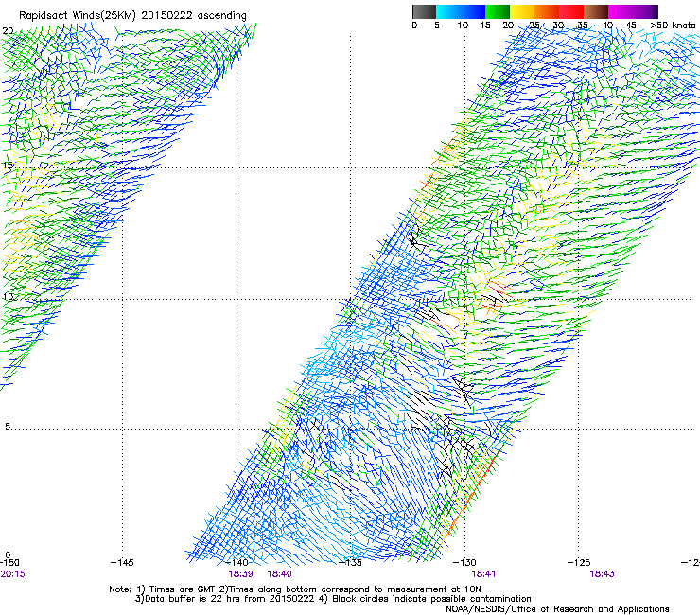Click the '45' legend scale value

click(631, 26)
